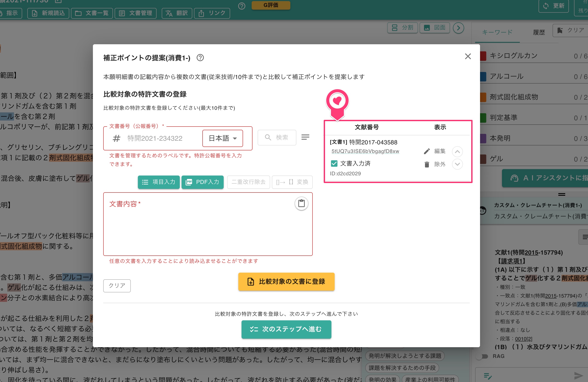Click the クリア button in keyword panel
Screen dimensions: 588x382
pos(570,30)
